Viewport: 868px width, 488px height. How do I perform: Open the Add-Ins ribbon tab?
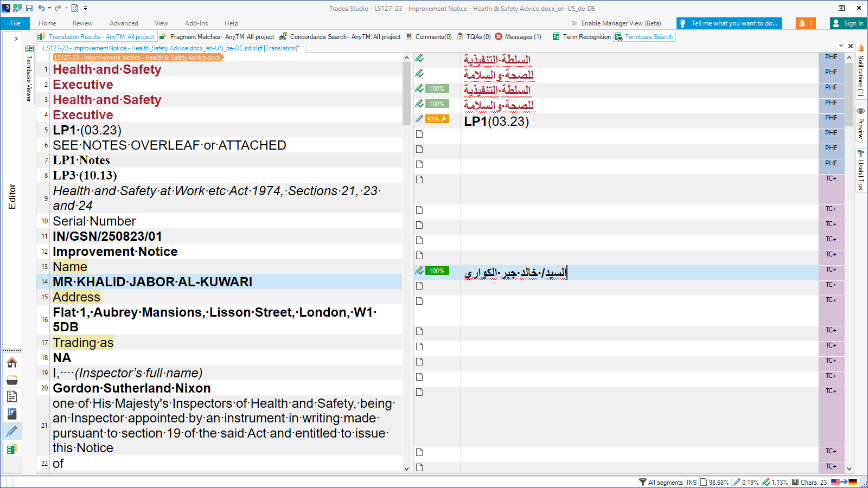pyautogui.click(x=196, y=23)
